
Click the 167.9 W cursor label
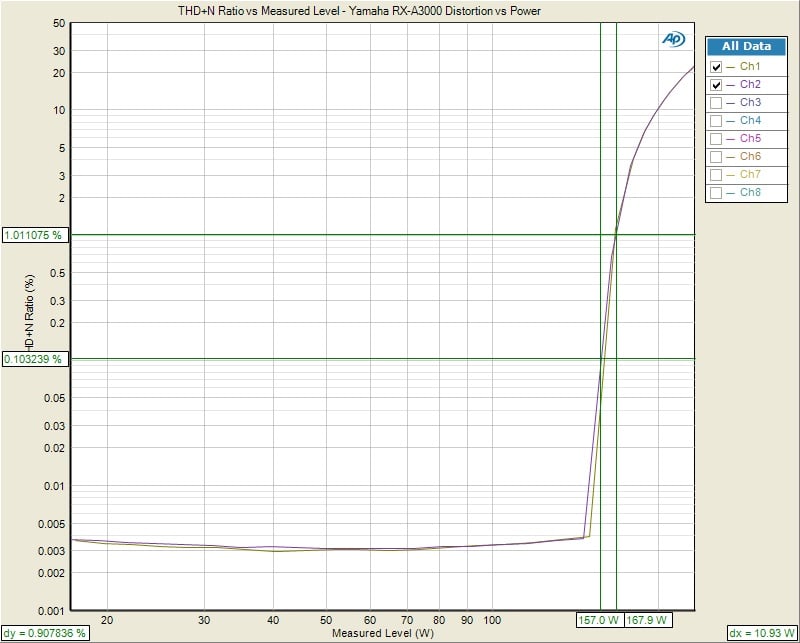pyautogui.click(x=646, y=619)
